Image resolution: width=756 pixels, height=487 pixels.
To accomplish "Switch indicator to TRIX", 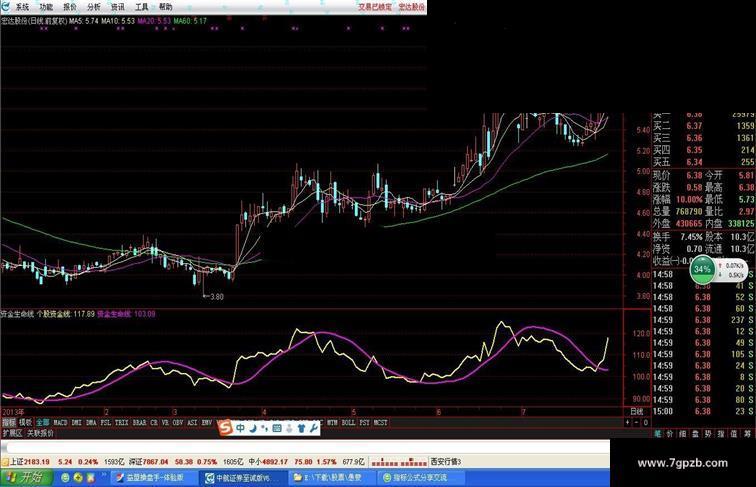I will click(x=122, y=422).
